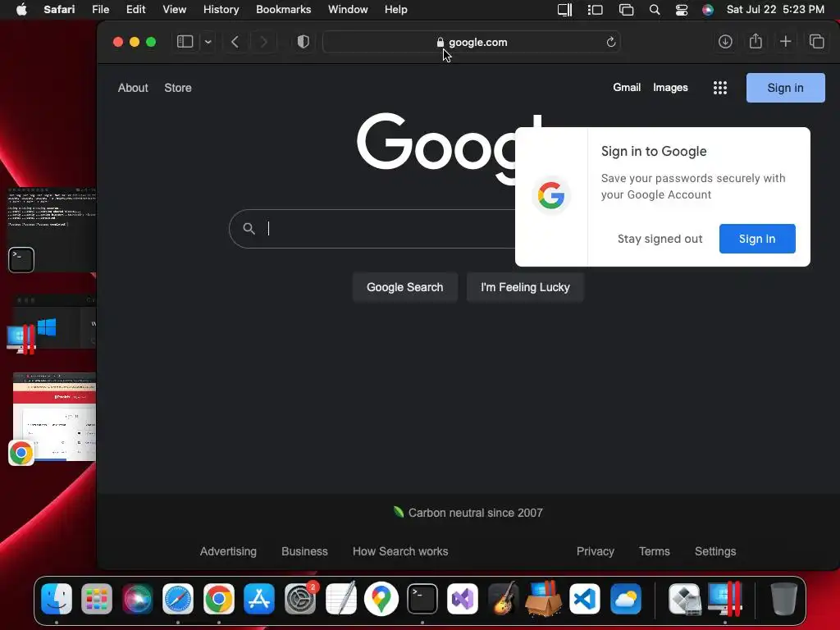
Task: Open the Advertising footer link
Action: [228, 551]
